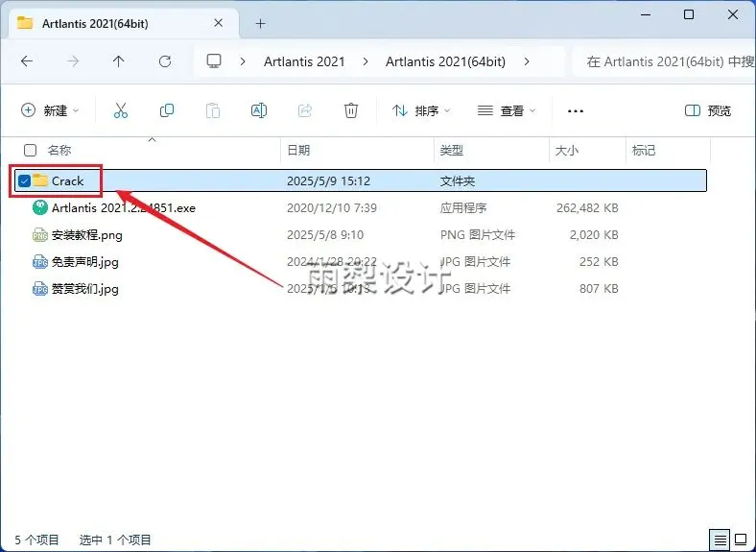Click the Copy icon in toolbar

coord(167,110)
